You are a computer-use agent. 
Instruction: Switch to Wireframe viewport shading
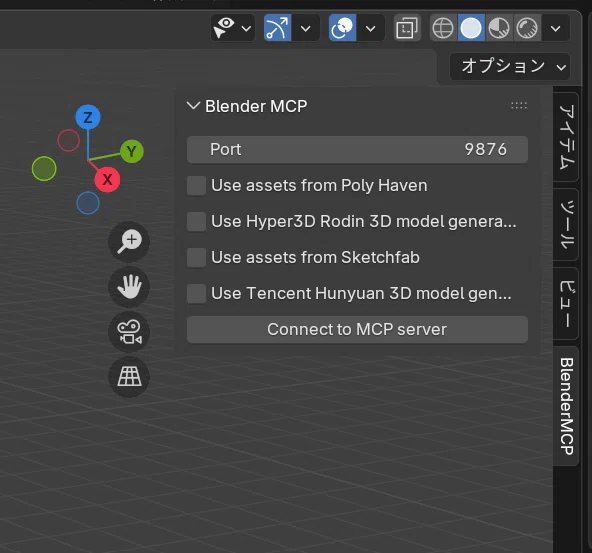point(443,28)
